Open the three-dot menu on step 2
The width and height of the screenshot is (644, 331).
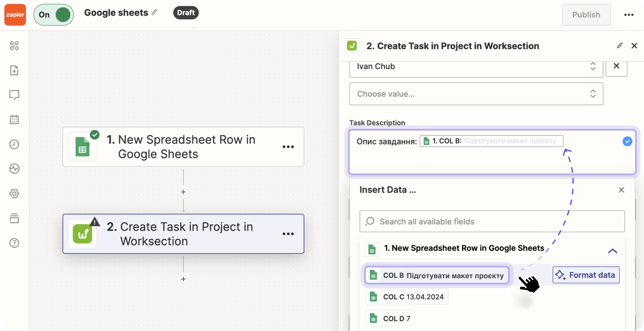pyautogui.click(x=288, y=233)
